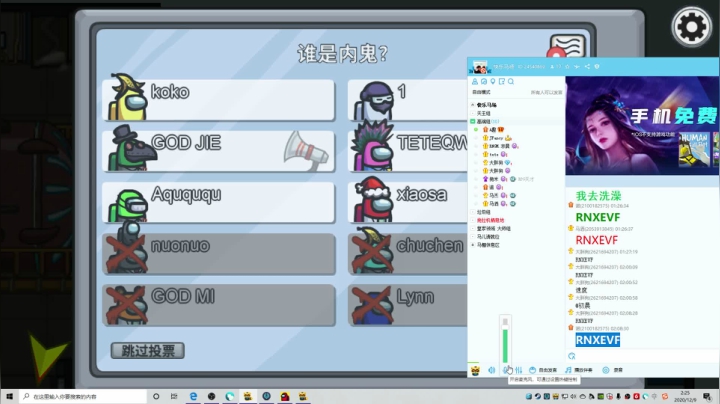Viewport: 720px width, 404px height.
Task: Open the 自由模式 speaking mode dropdown
Action: point(481,92)
